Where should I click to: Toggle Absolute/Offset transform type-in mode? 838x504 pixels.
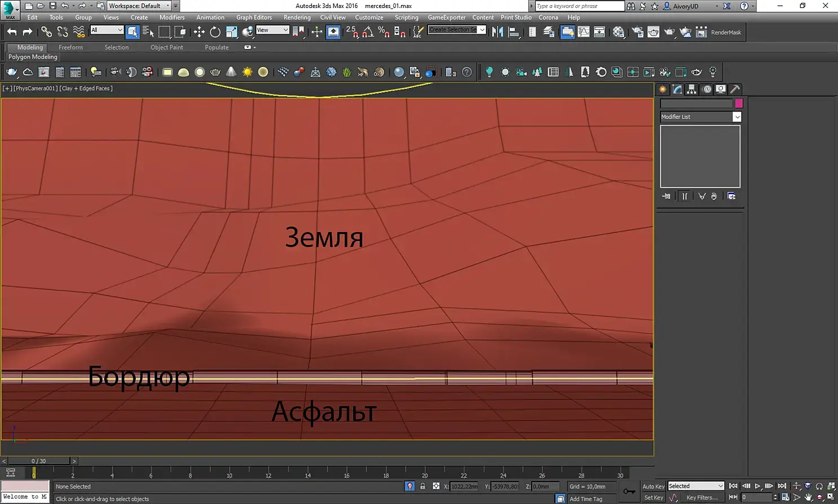tap(436, 486)
